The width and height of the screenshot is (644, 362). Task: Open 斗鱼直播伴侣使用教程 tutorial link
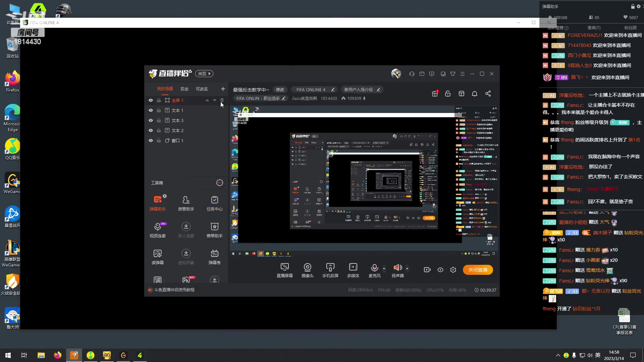click(174, 290)
